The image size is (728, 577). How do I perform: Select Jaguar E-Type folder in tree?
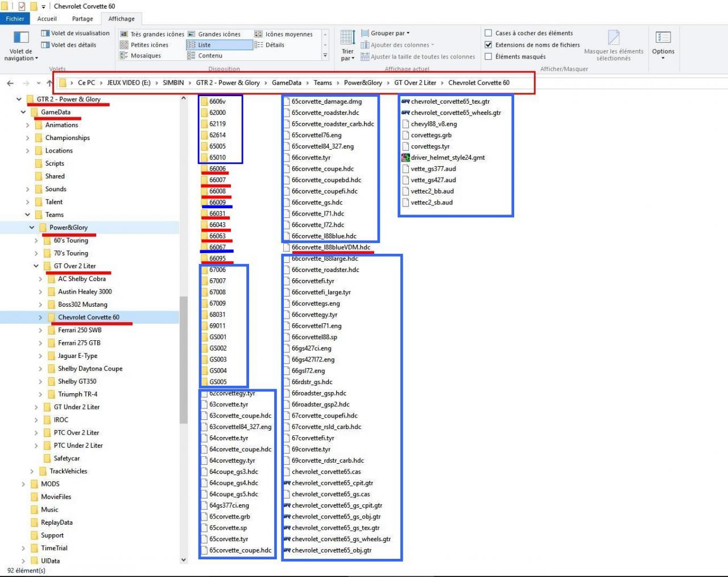[77, 356]
